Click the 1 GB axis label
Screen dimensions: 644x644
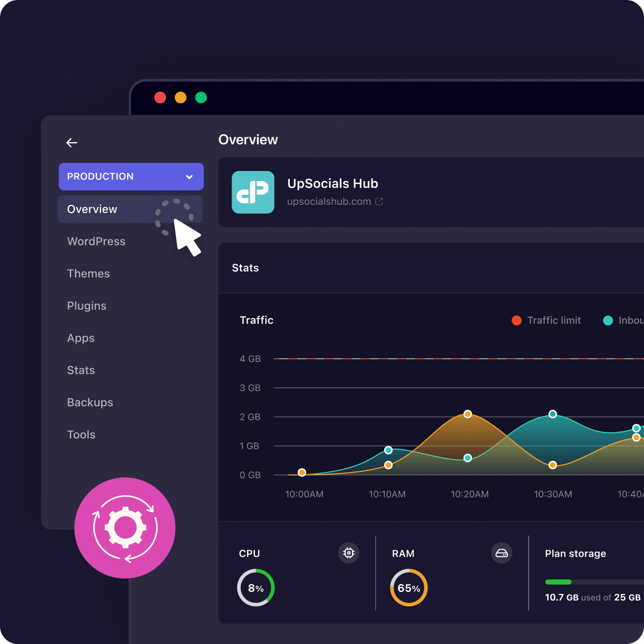(249, 446)
